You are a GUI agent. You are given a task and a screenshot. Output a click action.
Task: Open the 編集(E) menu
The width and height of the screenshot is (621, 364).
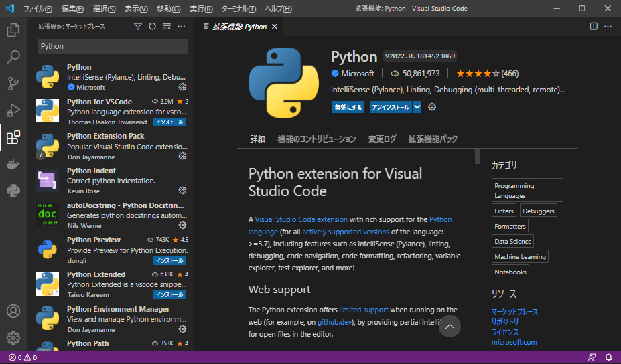72,9
